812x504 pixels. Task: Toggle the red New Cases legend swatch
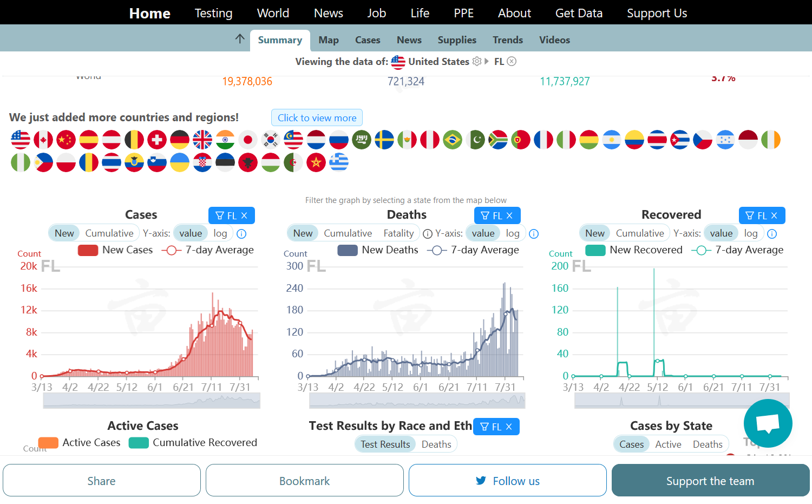point(88,250)
